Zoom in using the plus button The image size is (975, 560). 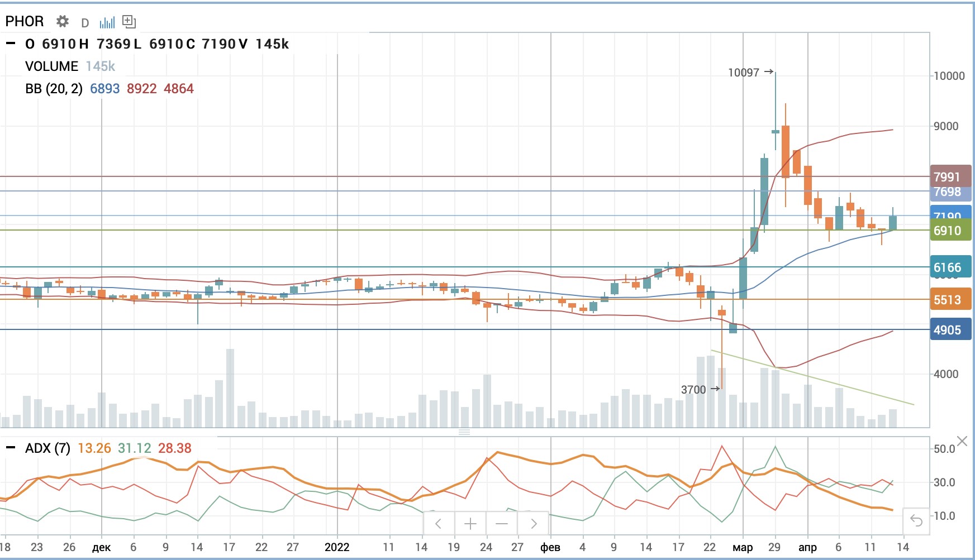tap(470, 524)
